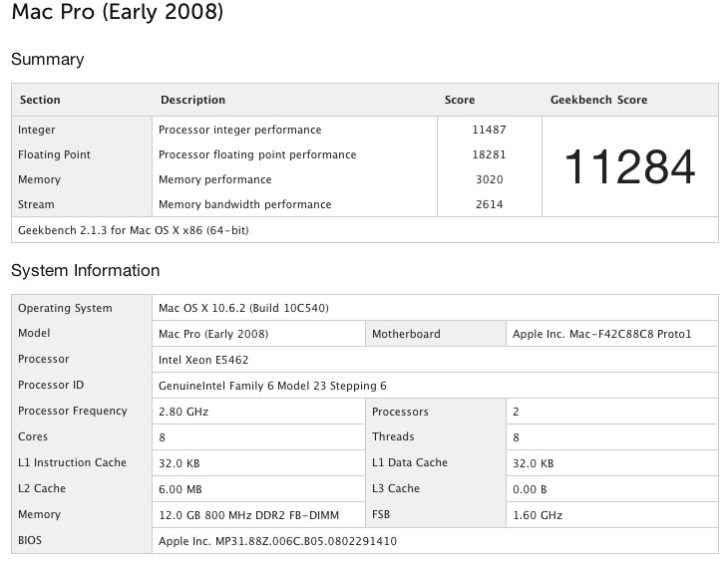
Task: Click the L1 Data Cache '32.0 KB' value
Action: tap(533, 464)
